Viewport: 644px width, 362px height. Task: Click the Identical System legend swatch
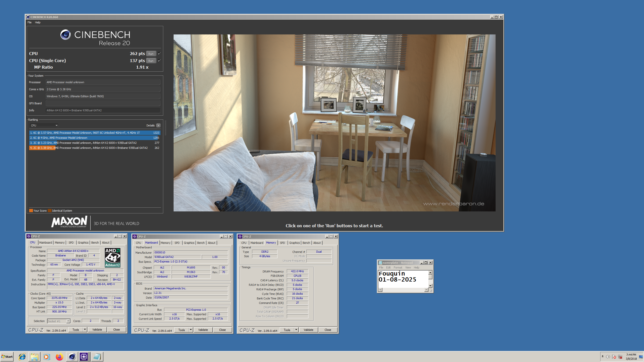50,211
